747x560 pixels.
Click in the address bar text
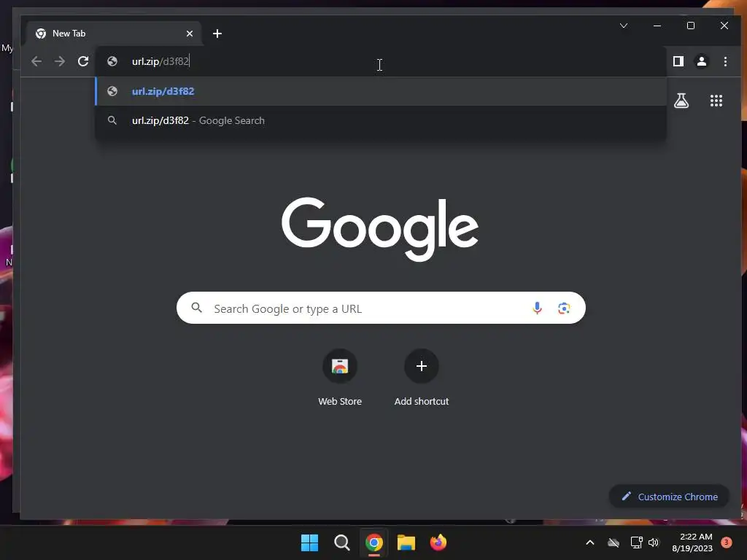click(160, 61)
